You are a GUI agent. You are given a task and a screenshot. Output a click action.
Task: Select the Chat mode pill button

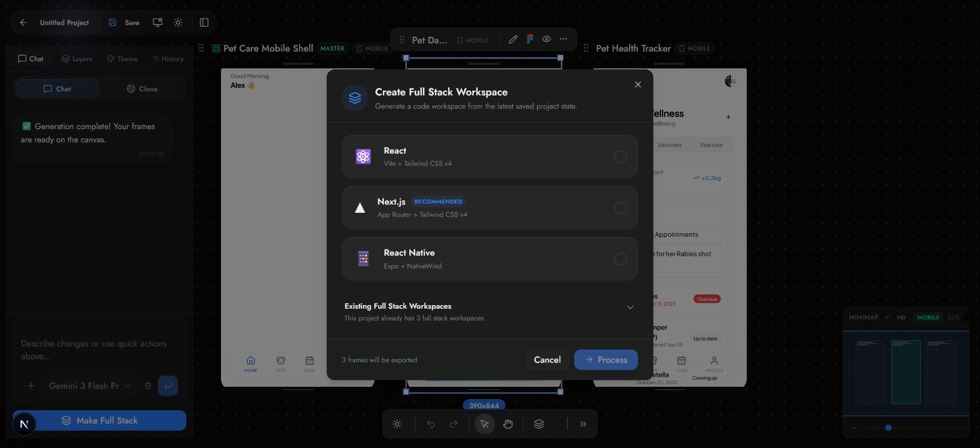coord(57,89)
